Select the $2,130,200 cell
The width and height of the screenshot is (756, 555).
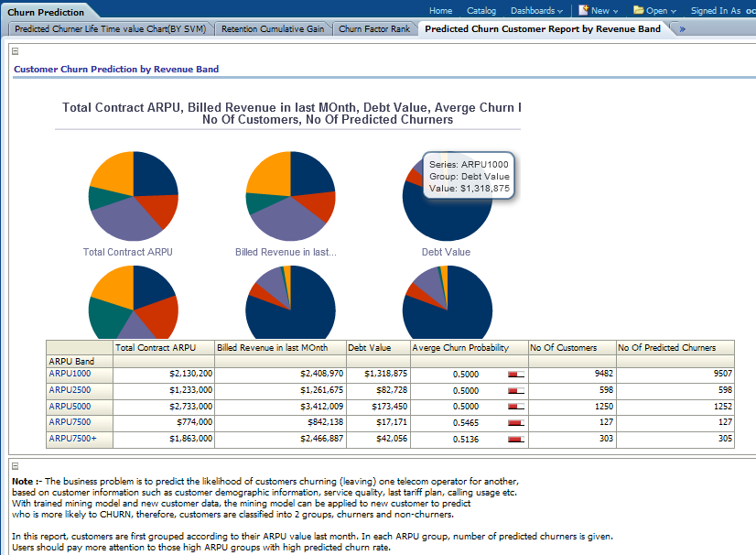[164, 374]
